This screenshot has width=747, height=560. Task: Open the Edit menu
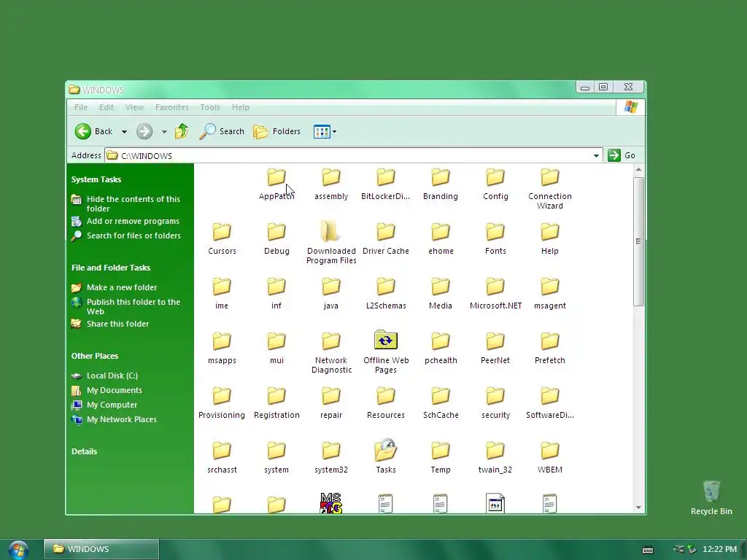[x=107, y=107]
